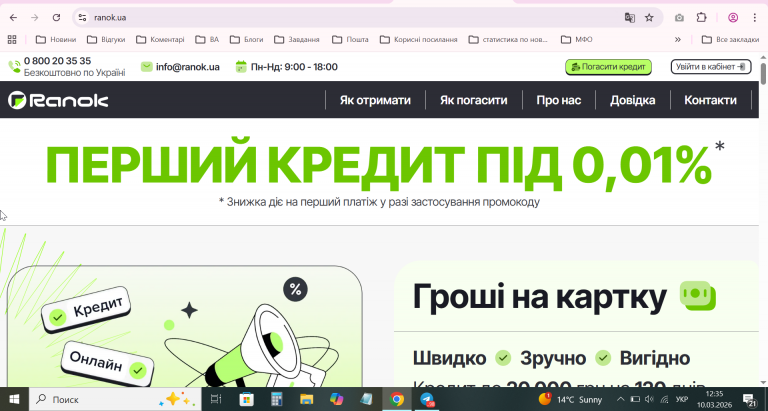This screenshot has width=768, height=411.
Task: Switch the УКР keyboard language
Action: tap(681, 399)
